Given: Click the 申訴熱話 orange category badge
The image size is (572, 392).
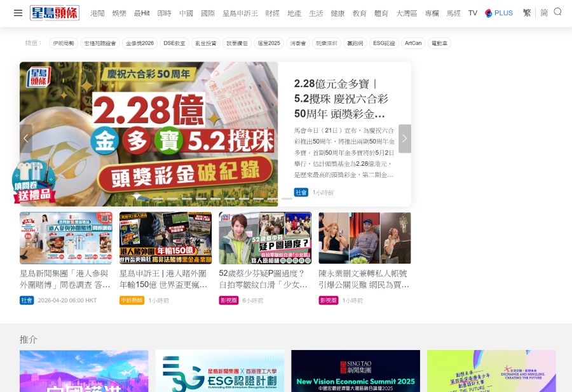Looking at the screenshot, I should [132, 301].
